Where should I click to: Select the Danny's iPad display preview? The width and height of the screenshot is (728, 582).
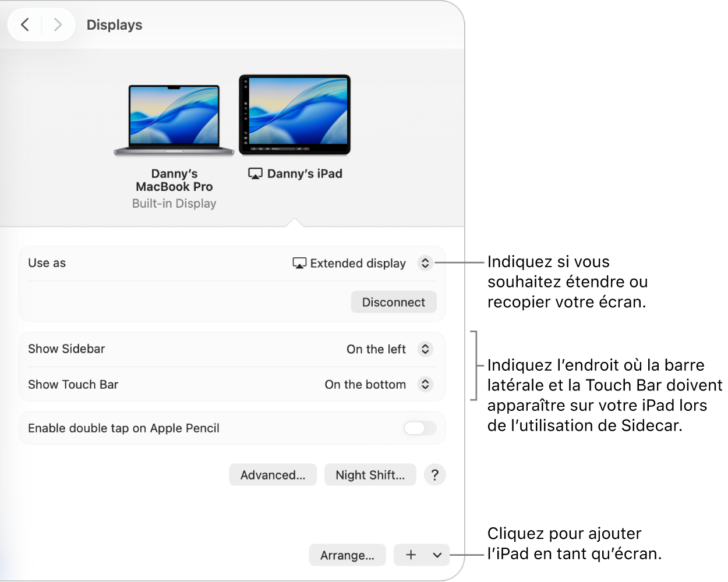tap(294, 113)
